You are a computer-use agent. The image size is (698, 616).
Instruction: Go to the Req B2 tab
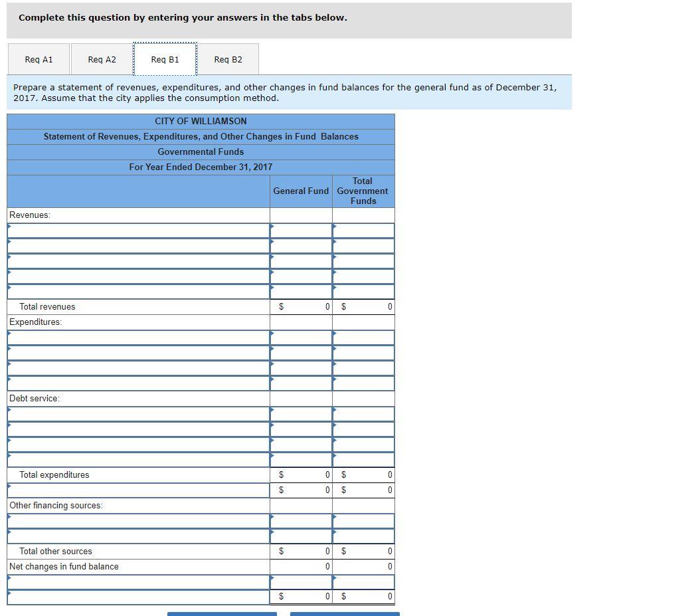[x=228, y=59]
